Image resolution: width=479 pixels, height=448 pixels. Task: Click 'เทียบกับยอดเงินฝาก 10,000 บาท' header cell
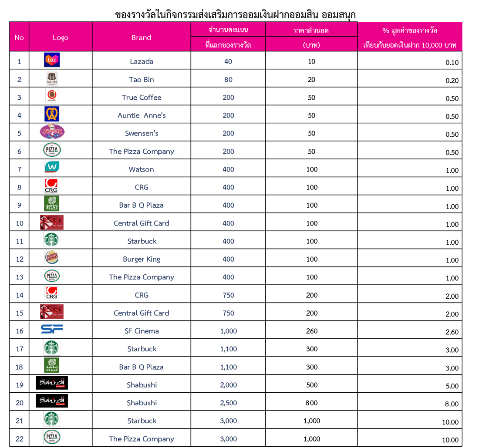click(x=410, y=45)
